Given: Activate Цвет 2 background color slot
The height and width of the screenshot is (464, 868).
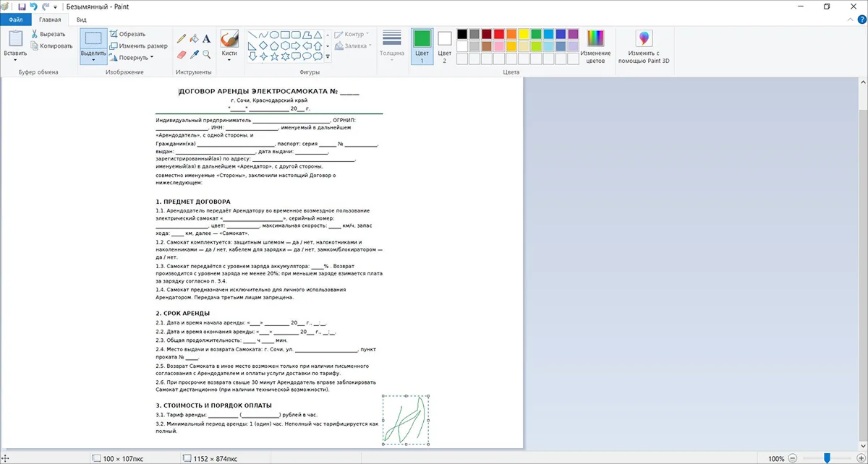Looking at the screenshot, I should click(x=444, y=46).
